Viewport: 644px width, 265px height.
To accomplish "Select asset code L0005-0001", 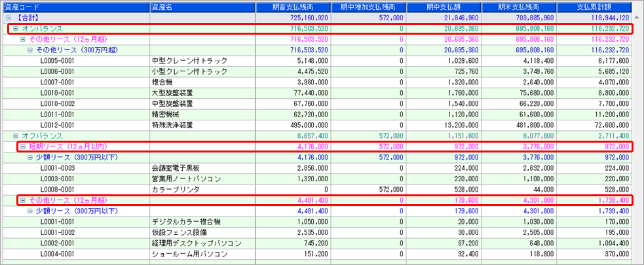I will (58, 61).
